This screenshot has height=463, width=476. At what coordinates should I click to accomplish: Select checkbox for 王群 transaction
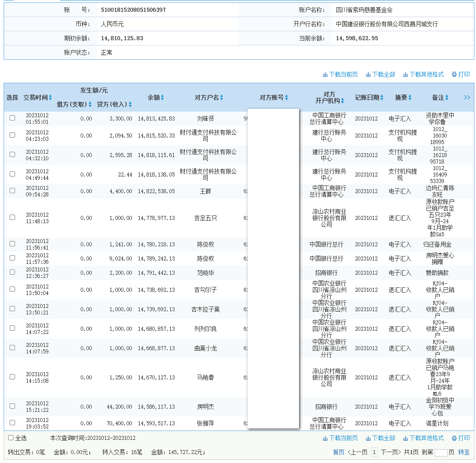[13, 190]
